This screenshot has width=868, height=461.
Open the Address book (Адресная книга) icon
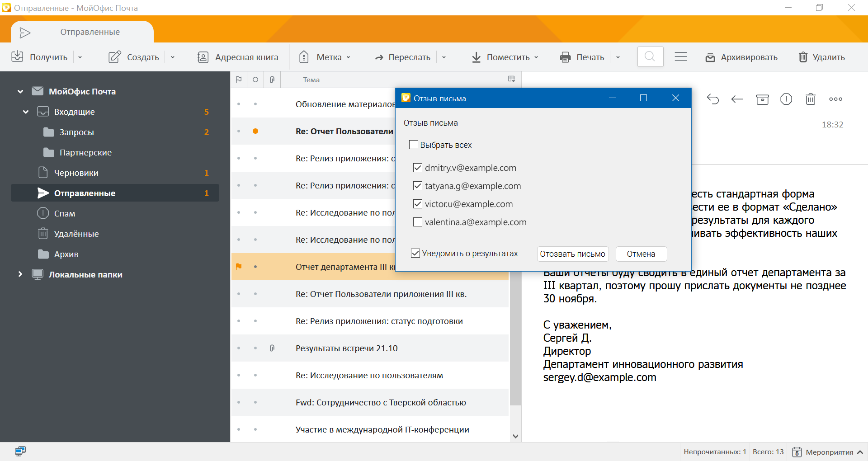(203, 57)
